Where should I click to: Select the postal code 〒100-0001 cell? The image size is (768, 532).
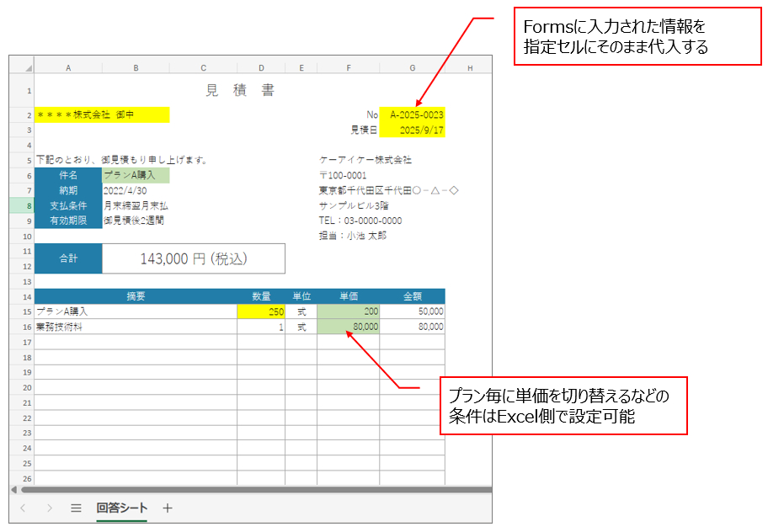[x=343, y=175]
